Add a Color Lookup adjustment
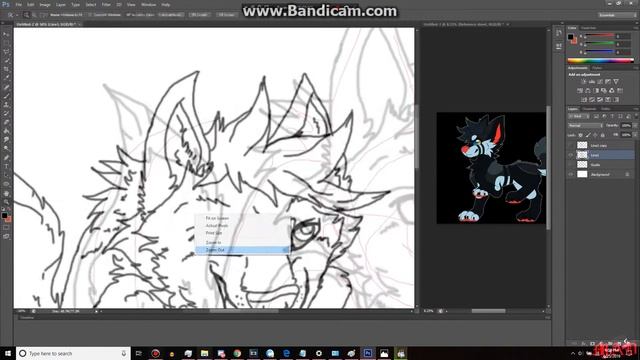The height and width of the screenshot is (360, 640). click(620, 91)
